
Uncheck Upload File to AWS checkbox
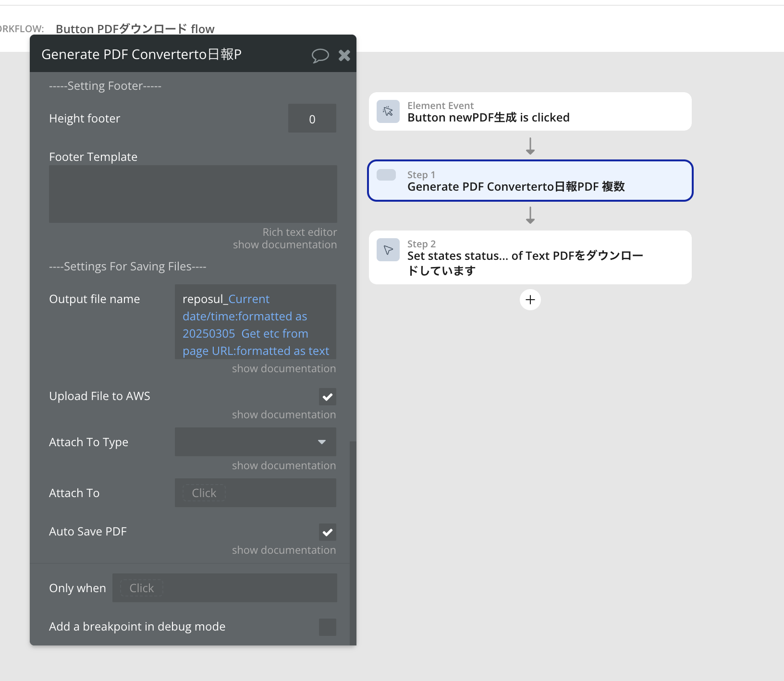pos(327,397)
